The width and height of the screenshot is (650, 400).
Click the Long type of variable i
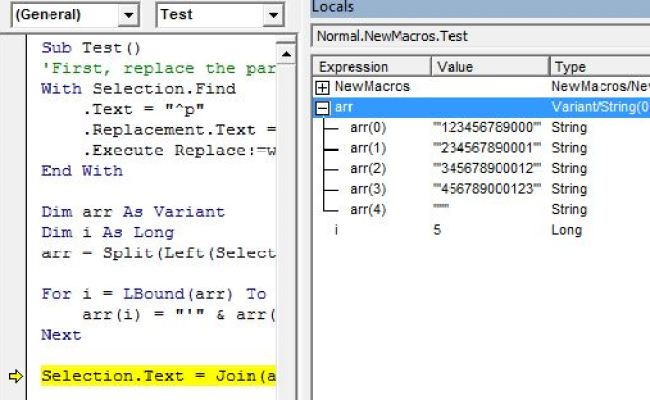pos(567,230)
